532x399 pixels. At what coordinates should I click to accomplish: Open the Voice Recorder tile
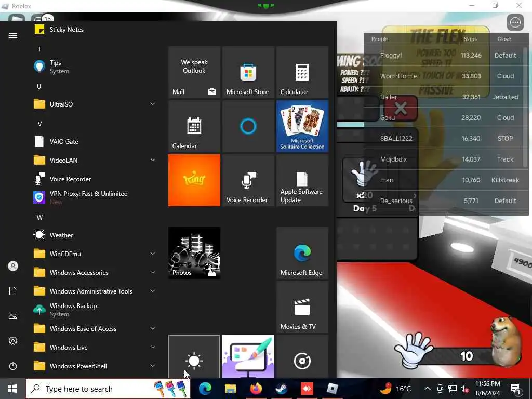point(248,180)
